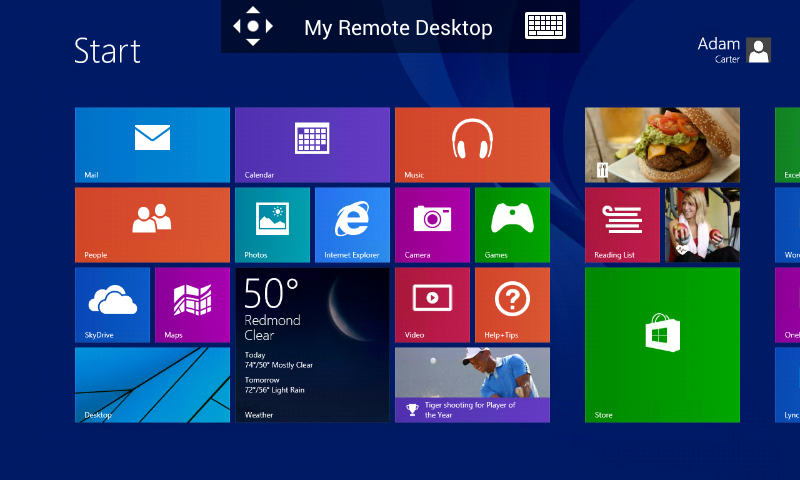Open the SkyDrive tile
The image size is (800, 480).
coord(112,305)
